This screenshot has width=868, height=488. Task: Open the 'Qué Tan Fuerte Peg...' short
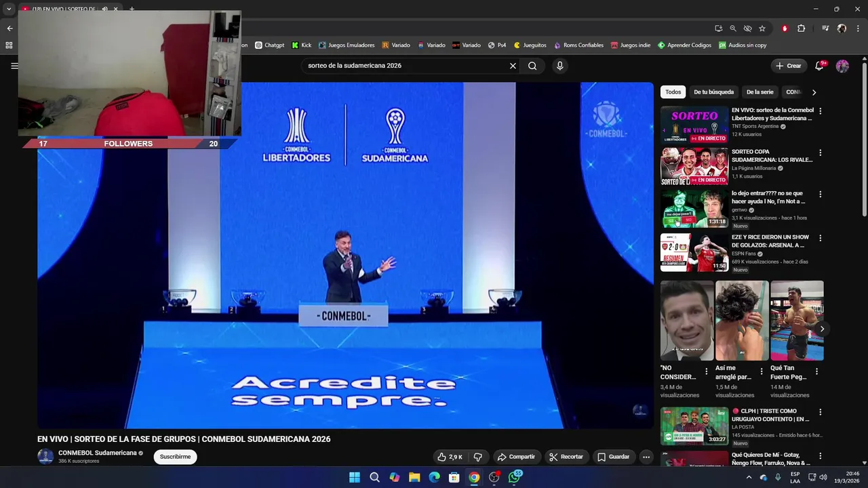tap(797, 321)
